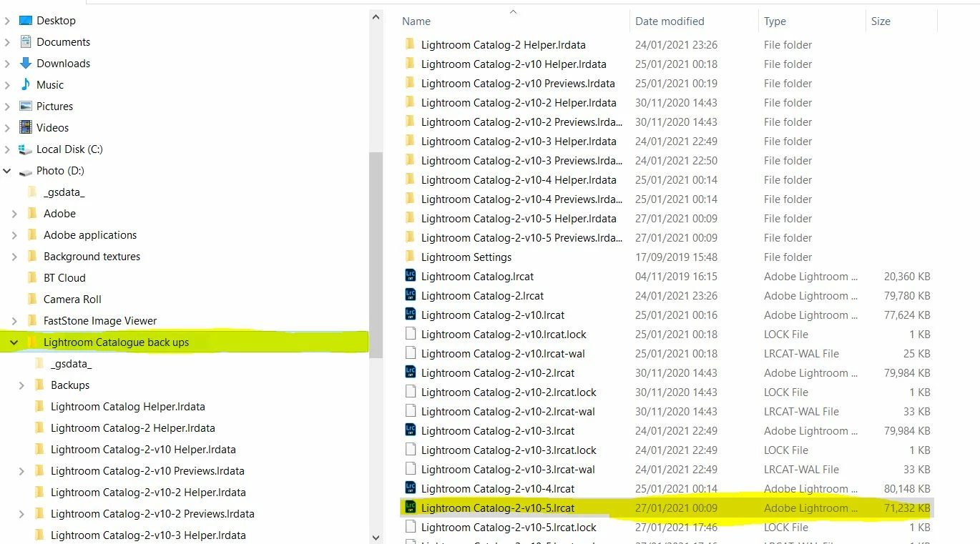
Task: Click the Lightroom Catalog-2.lrcat file icon
Action: click(x=410, y=295)
